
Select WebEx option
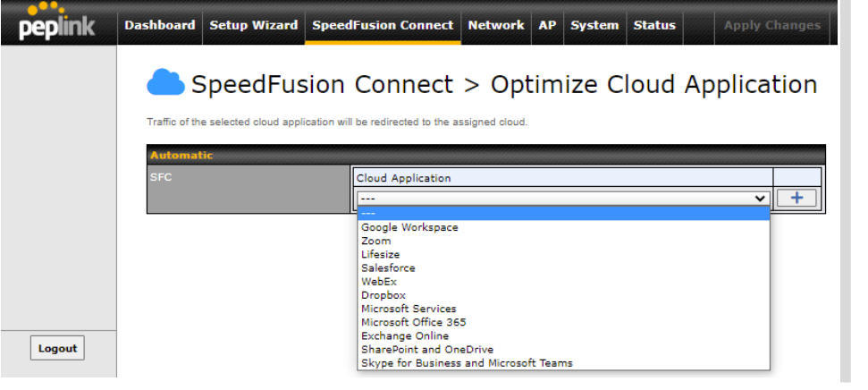coord(563,282)
